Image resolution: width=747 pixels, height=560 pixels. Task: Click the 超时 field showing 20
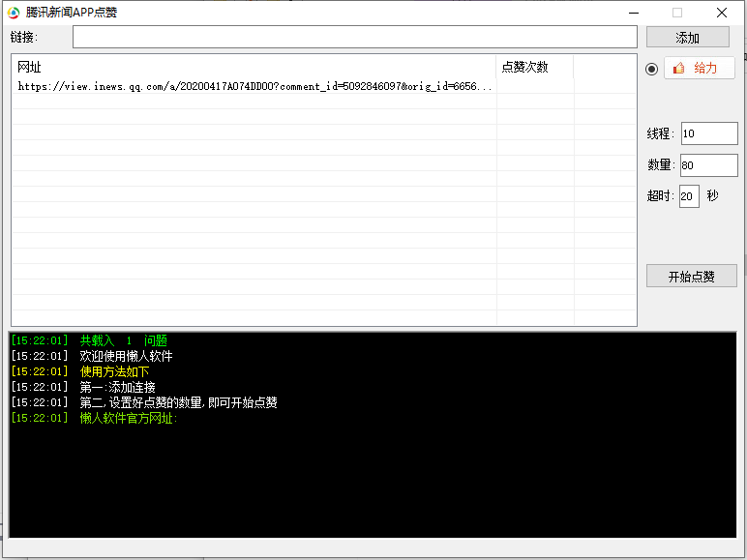pyautogui.click(x=689, y=196)
